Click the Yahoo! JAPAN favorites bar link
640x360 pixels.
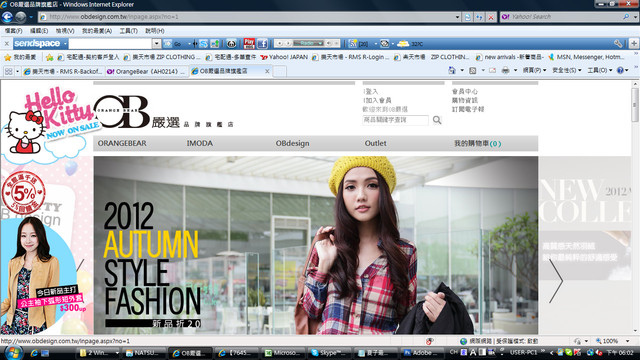click(x=284, y=57)
